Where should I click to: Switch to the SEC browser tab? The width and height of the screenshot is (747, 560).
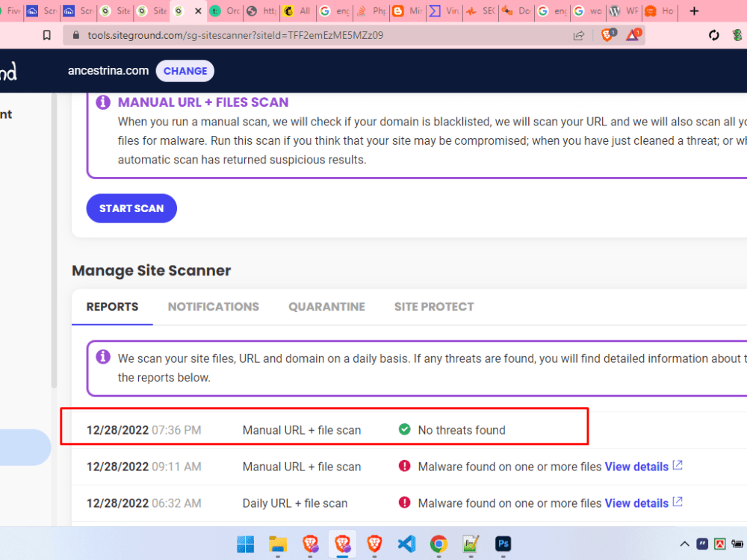(480, 11)
